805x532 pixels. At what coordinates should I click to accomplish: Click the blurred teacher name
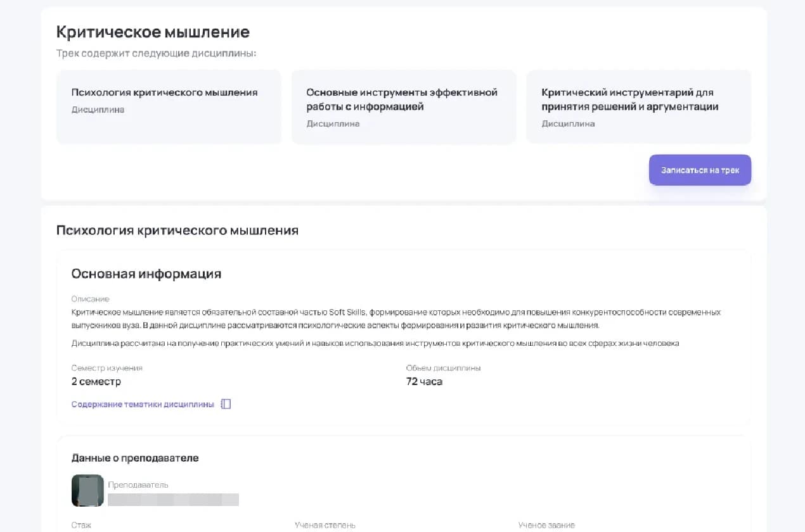[x=173, y=500]
